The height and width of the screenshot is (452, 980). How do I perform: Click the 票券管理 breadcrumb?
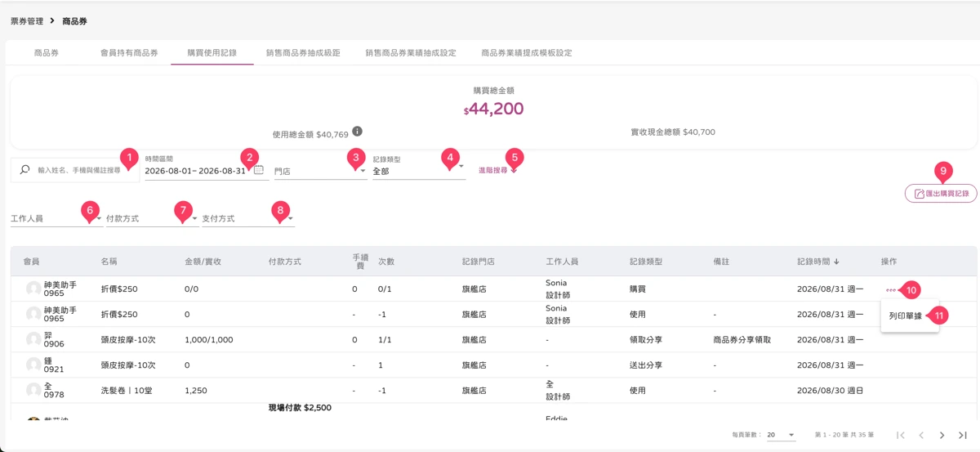[27, 20]
